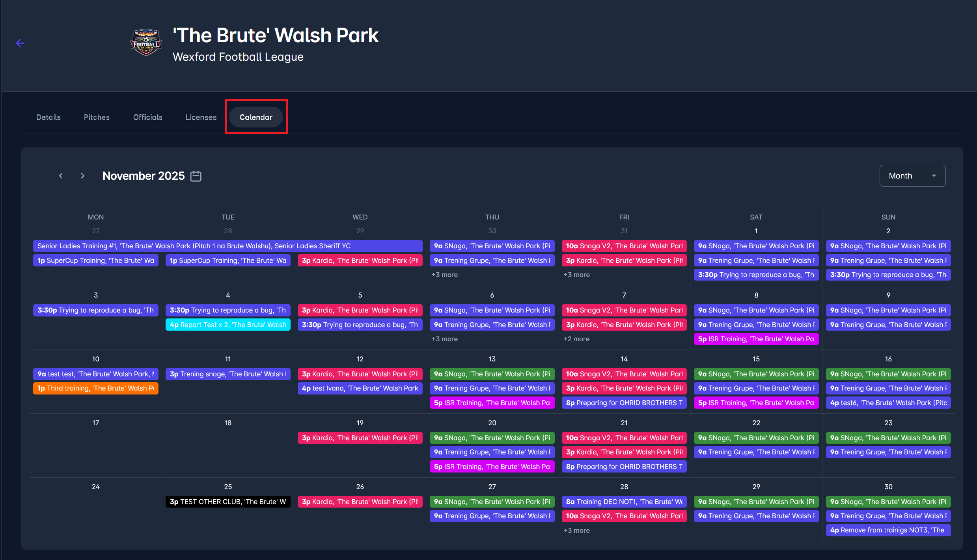Expand +2 more on Friday 7
977x560 pixels.
tap(576, 339)
